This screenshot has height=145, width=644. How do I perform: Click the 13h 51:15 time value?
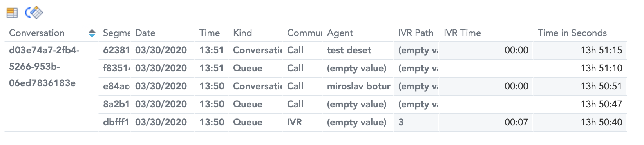point(601,50)
